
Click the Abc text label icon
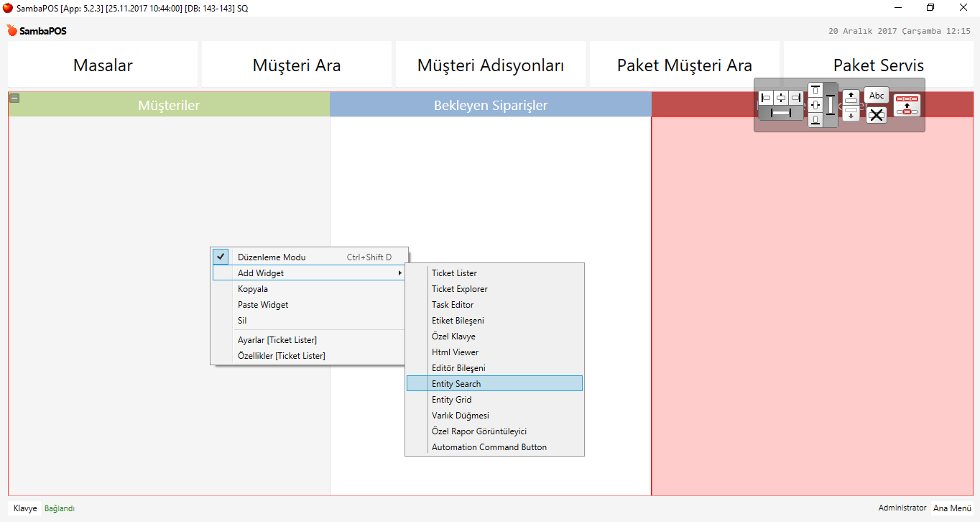point(877,96)
